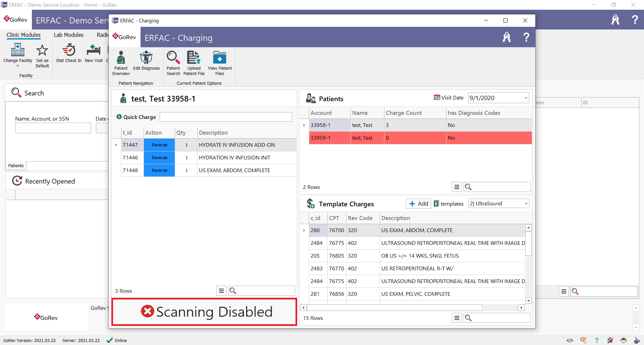Click Scanning Disabled status banner
Image resolution: width=644 pixels, height=345 pixels.
[204, 312]
